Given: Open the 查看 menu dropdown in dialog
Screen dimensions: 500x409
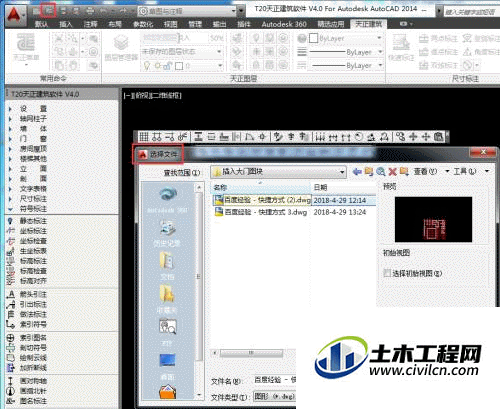Looking at the screenshot, I should tap(431, 172).
